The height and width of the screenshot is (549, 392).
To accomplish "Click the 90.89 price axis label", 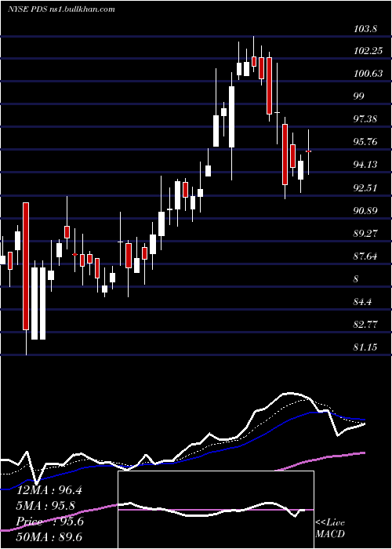I will (x=365, y=211).
